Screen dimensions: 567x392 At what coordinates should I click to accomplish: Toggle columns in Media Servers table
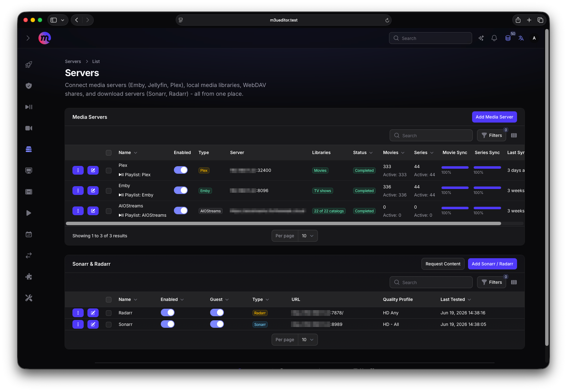coord(514,135)
